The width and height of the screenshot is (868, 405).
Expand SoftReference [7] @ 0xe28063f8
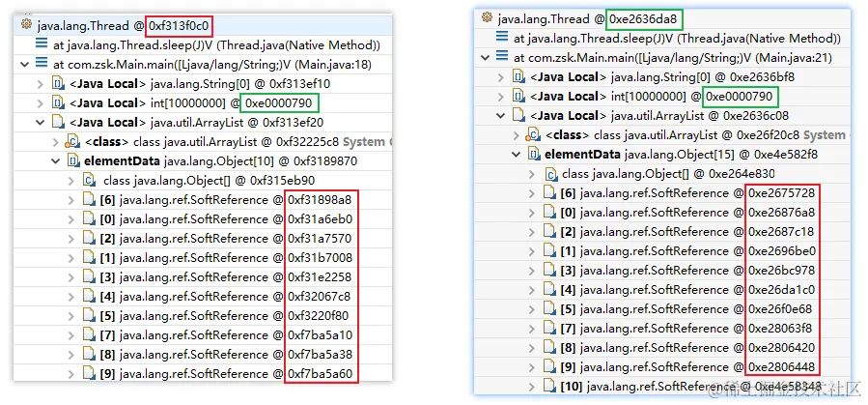532,329
